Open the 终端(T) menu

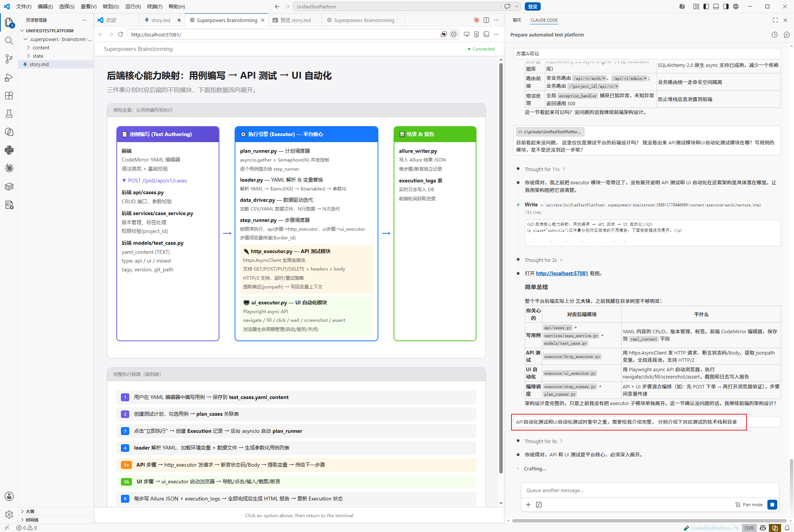point(154,6)
